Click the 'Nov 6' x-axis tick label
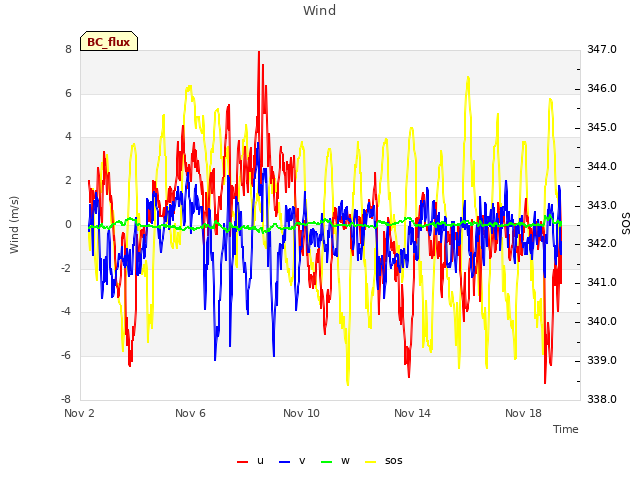Viewport: 640px width, 480px height. point(190,413)
